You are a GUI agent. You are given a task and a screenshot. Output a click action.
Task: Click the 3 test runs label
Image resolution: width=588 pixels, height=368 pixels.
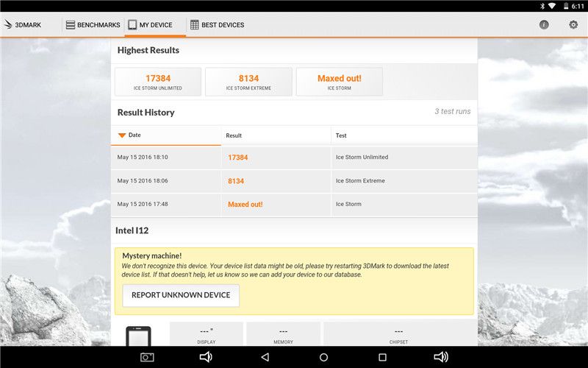coord(453,111)
